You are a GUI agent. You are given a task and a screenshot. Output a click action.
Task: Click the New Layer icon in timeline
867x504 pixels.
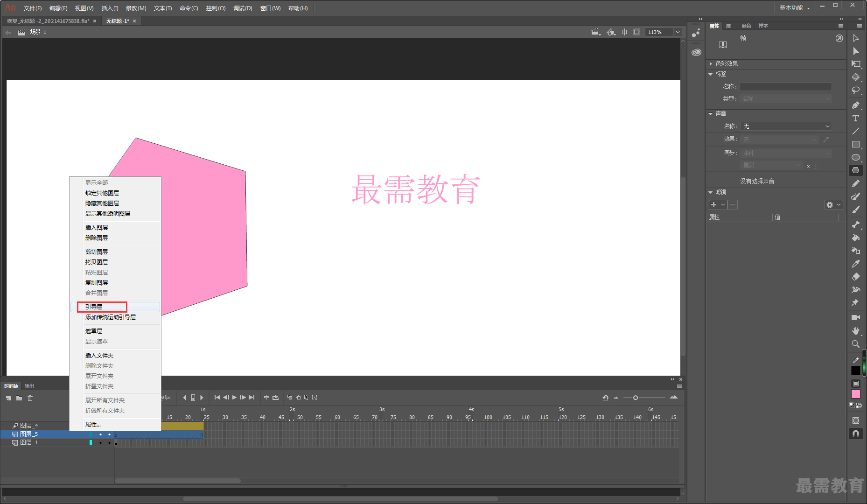[x=8, y=398]
